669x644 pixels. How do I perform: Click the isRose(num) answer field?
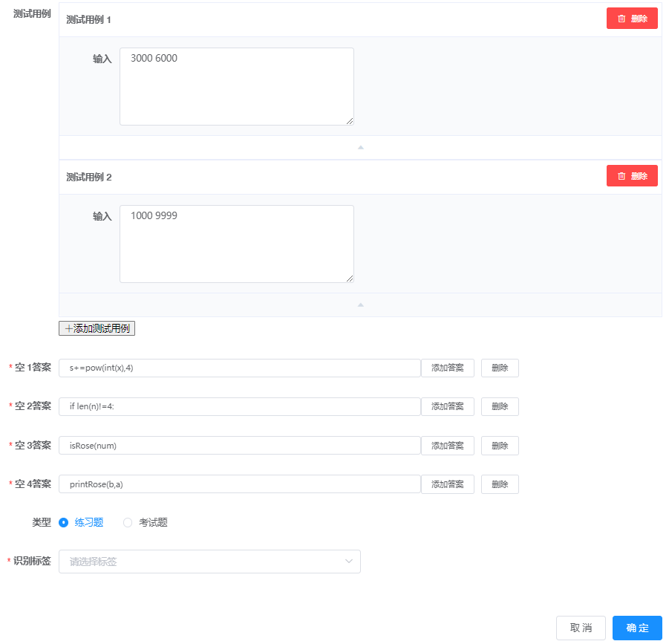coord(239,446)
